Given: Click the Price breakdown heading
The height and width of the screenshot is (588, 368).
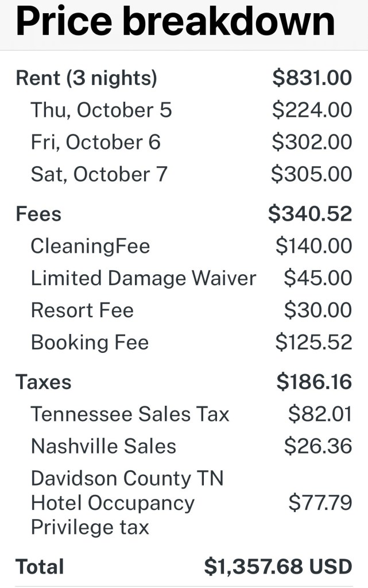Looking at the screenshot, I should 175,21.
